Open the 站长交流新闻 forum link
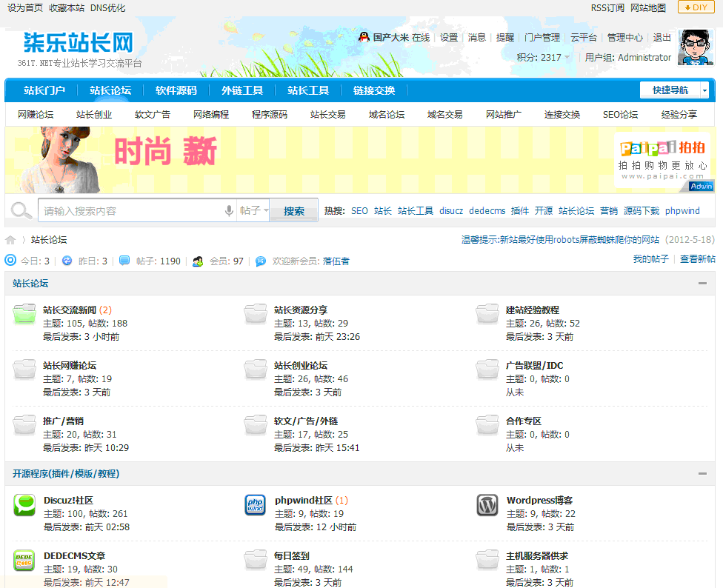 (70, 310)
